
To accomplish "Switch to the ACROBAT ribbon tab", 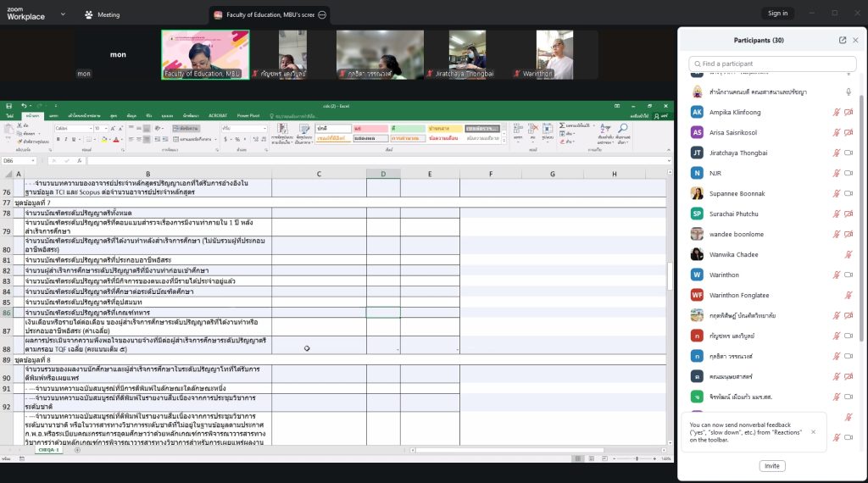I will pos(218,115).
